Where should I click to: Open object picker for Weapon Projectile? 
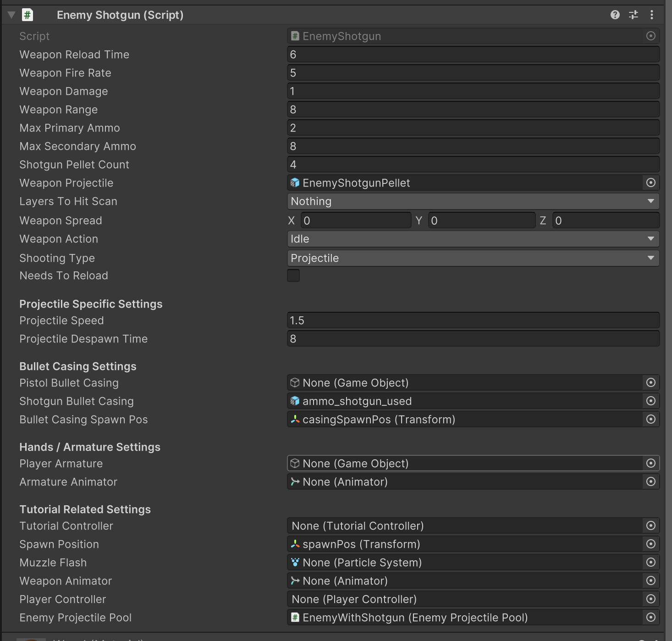651,182
